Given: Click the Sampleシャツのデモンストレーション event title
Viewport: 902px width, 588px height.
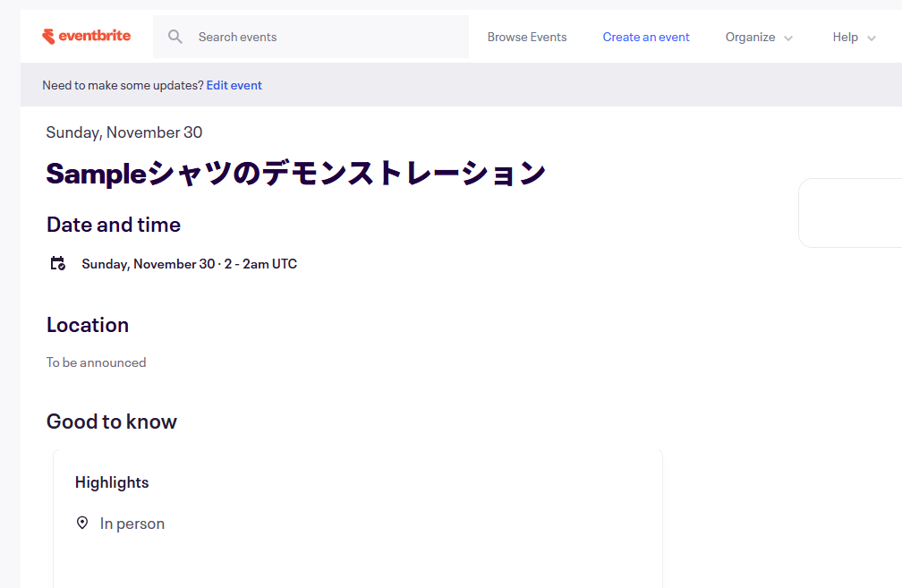Looking at the screenshot, I should pyautogui.click(x=295, y=173).
